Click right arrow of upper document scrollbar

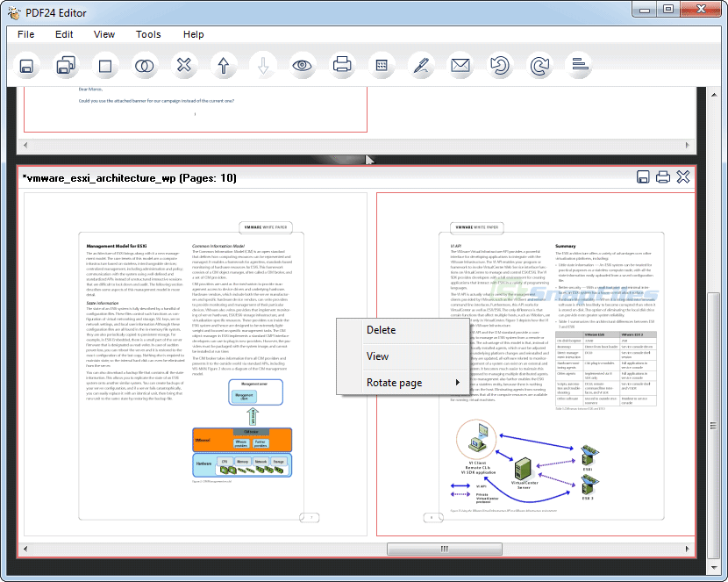point(687,145)
